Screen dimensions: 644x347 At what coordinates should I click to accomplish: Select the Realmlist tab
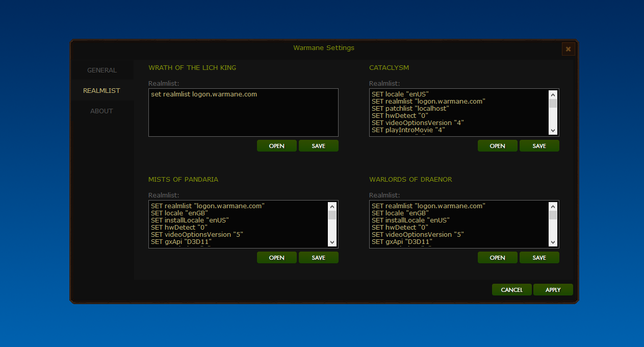(x=102, y=91)
